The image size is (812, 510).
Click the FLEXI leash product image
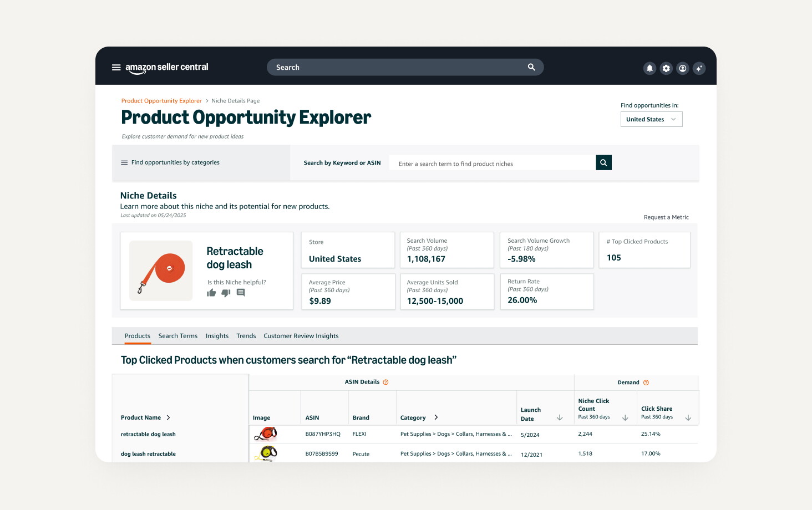[x=266, y=434]
